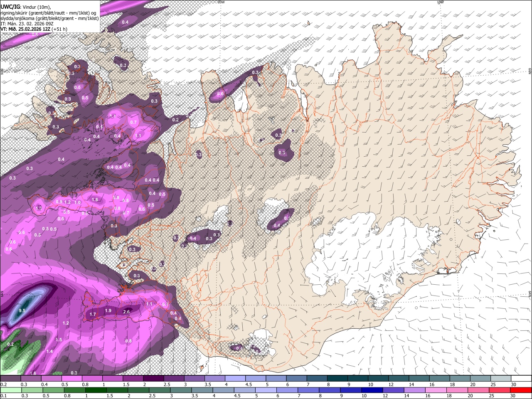Pick the bright pink snow swatch between 0.5 and 0.8

pyautogui.click(x=71, y=379)
